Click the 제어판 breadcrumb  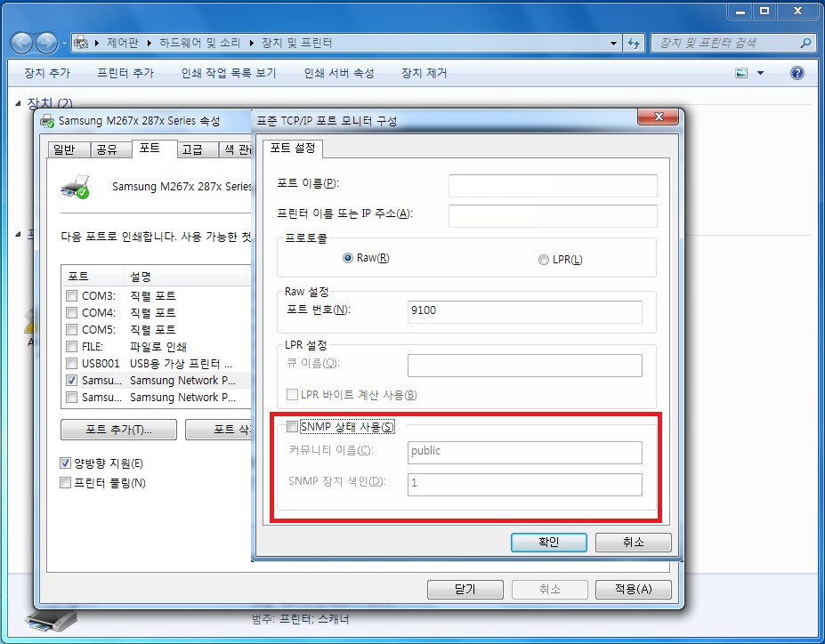(x=123, y=43)
